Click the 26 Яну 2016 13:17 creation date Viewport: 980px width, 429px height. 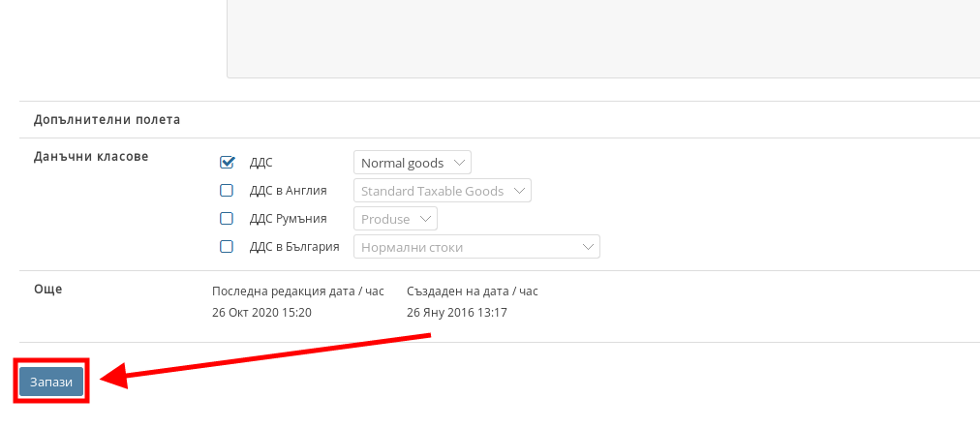[x=457, y=313]
